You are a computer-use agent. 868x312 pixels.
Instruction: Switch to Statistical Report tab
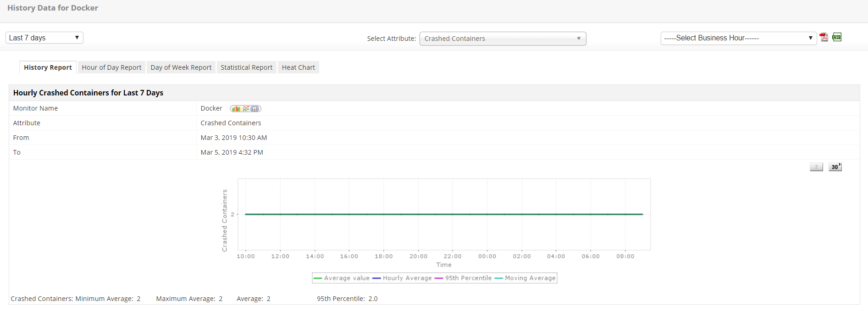click(247, 67)
